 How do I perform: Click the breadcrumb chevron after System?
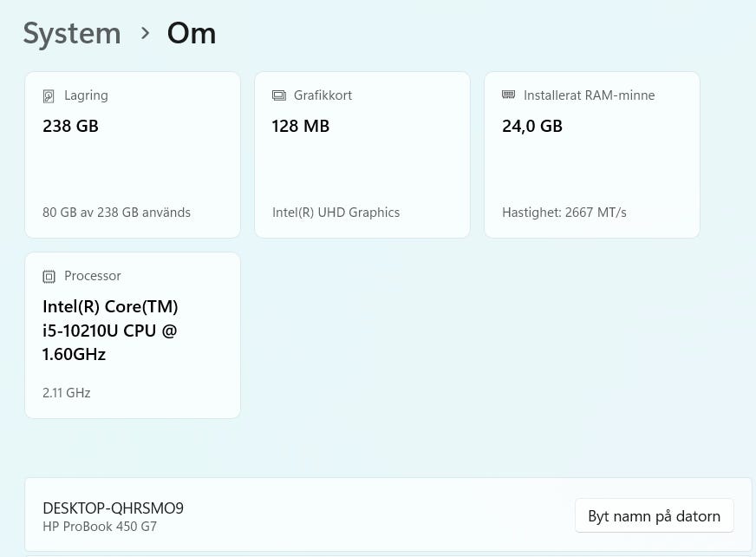(145, 34)
